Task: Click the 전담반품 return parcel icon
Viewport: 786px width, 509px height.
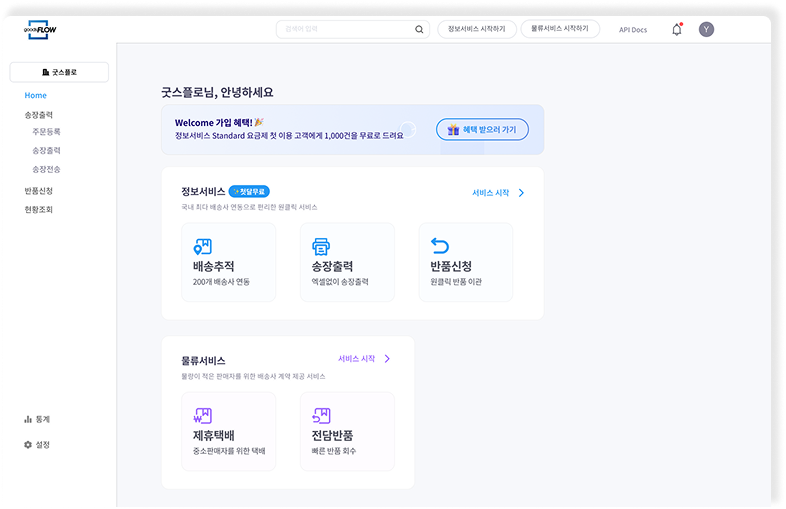Action: pos(321,416)
